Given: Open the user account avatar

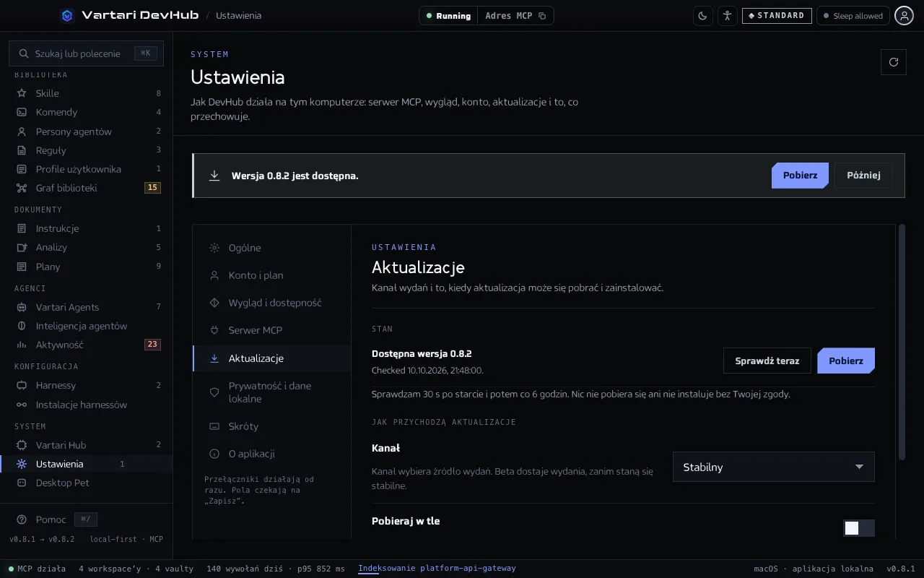Looking at the screenshot, I should [904, 16].
